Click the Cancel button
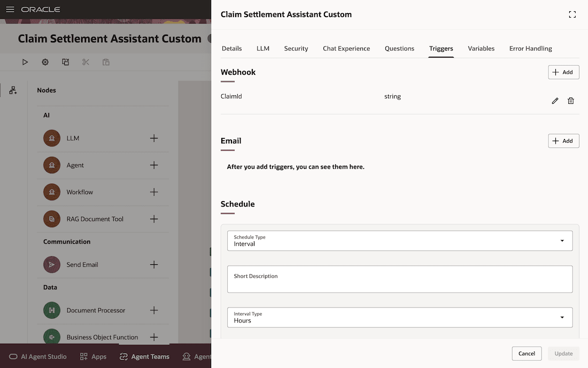This screenshot has width=588, height=368. pyautogui.click(x=527, y=354)
